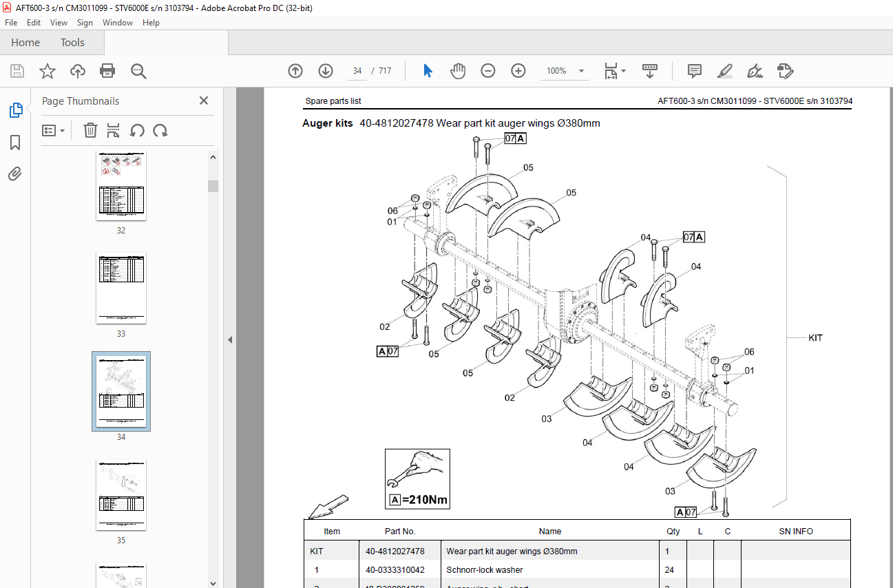The height and width of the screenshot is (588, 893).
Task: Activate the Selection arrow tool
Action: [x=428, y=71]
